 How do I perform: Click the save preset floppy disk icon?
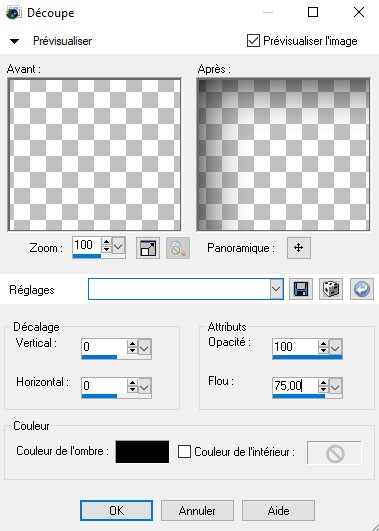pyautogui.click(x=301, y=289)
